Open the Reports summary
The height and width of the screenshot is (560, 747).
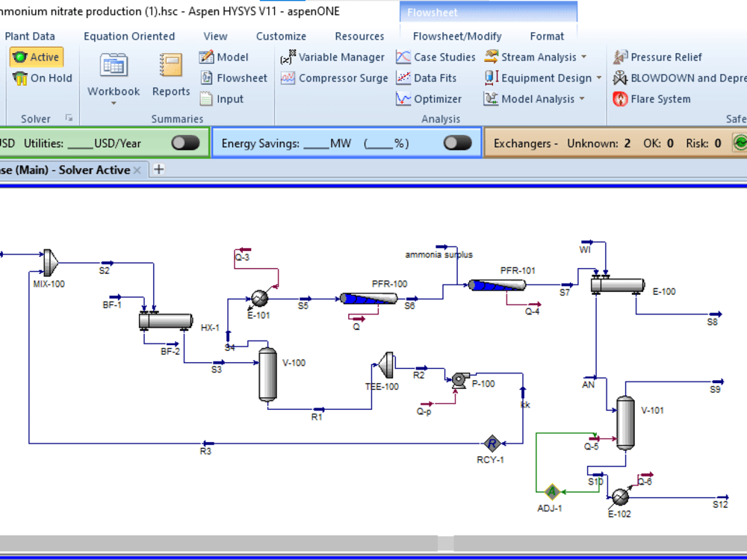(170, 74)
